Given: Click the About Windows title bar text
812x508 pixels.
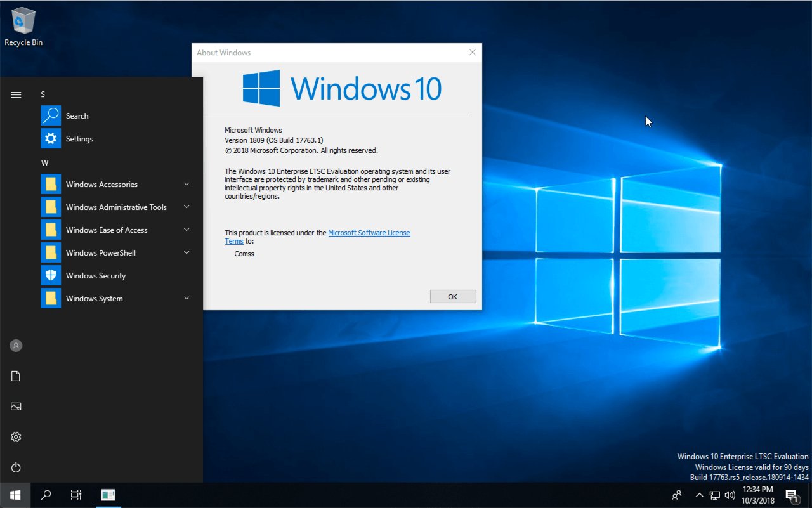Looking at the screenshot, I should coord(223,53).
